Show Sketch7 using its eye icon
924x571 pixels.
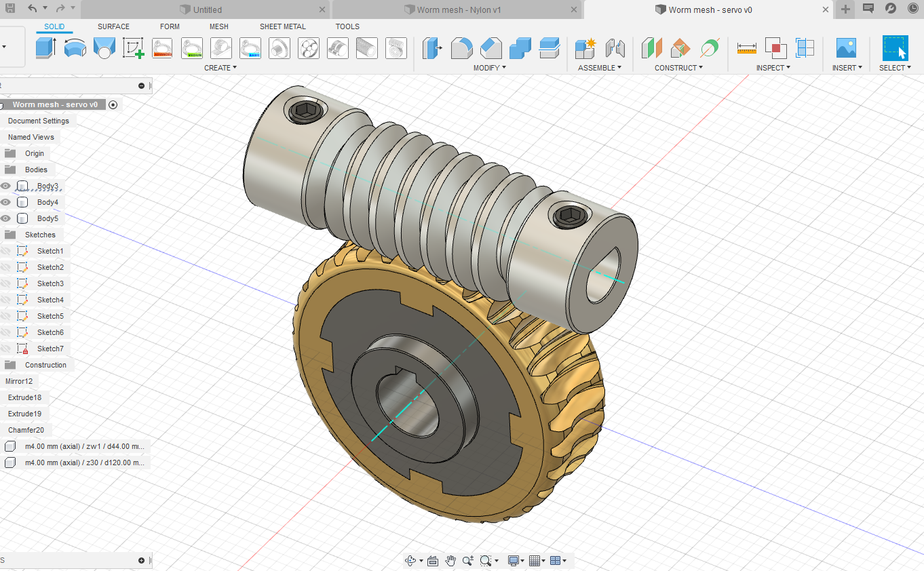click(5, 349)
